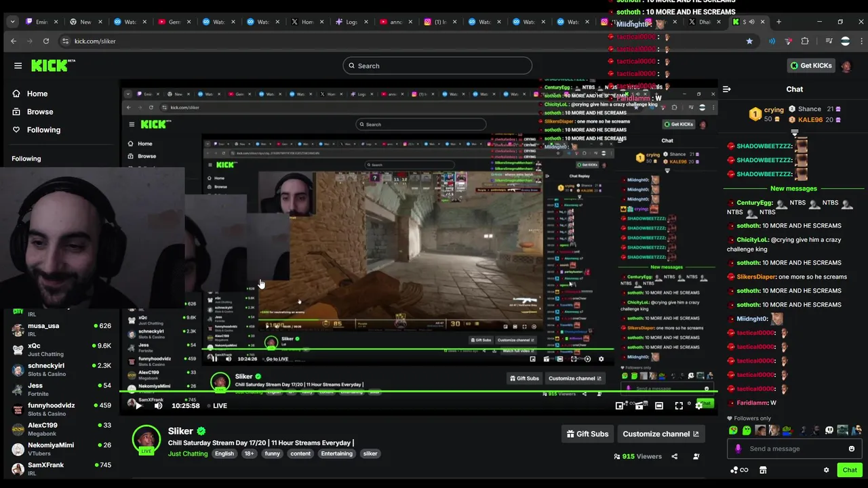Viewport: 868px width, 488px height.
Task: Open AlexC199 channel in sidebar
Action: [x=61, y=429]
